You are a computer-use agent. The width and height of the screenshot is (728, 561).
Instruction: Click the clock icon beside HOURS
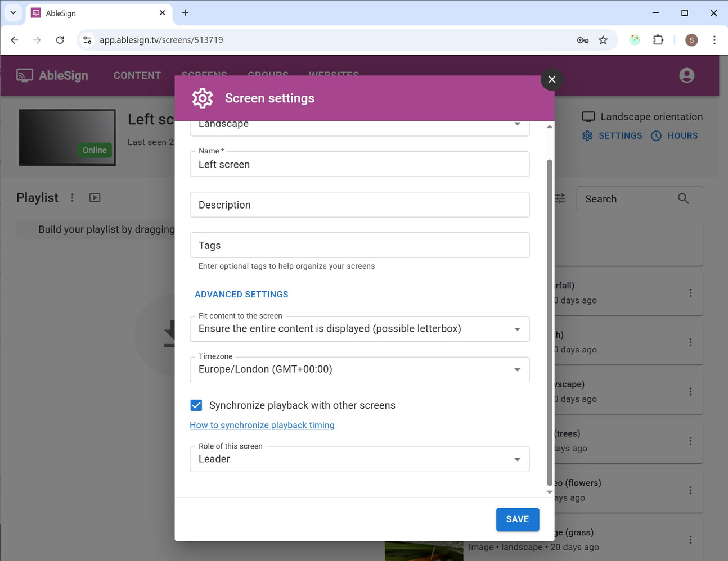click(x=656, y=135)
